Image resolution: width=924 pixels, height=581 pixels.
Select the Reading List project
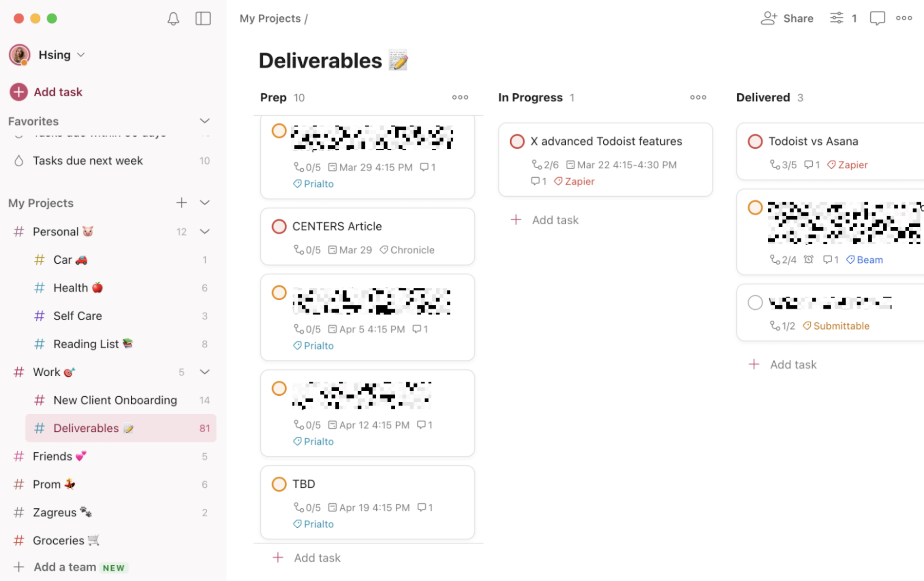point(86,344)
